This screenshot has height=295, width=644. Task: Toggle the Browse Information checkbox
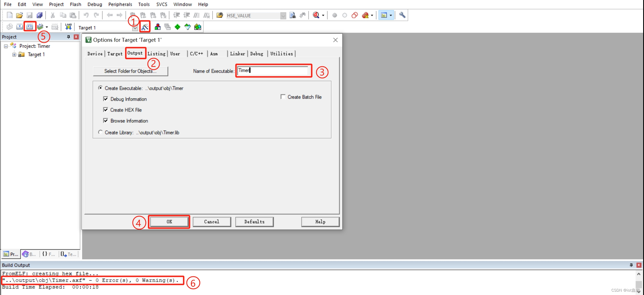105,121
